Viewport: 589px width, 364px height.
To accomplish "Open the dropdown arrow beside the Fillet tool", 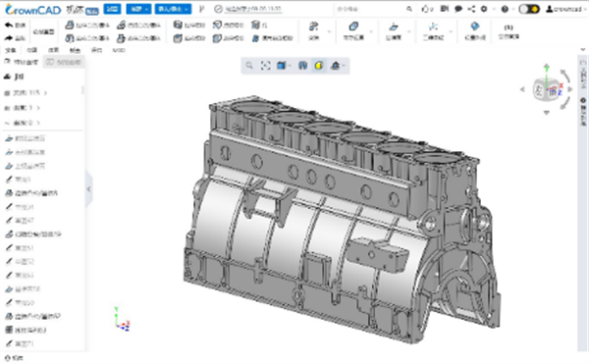I will [329, 31].
